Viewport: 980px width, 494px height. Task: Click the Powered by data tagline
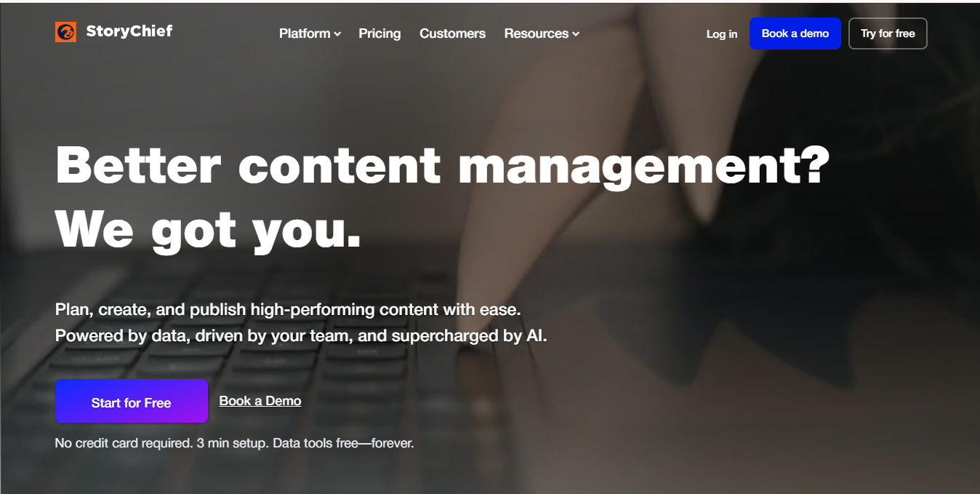point(301,336)
